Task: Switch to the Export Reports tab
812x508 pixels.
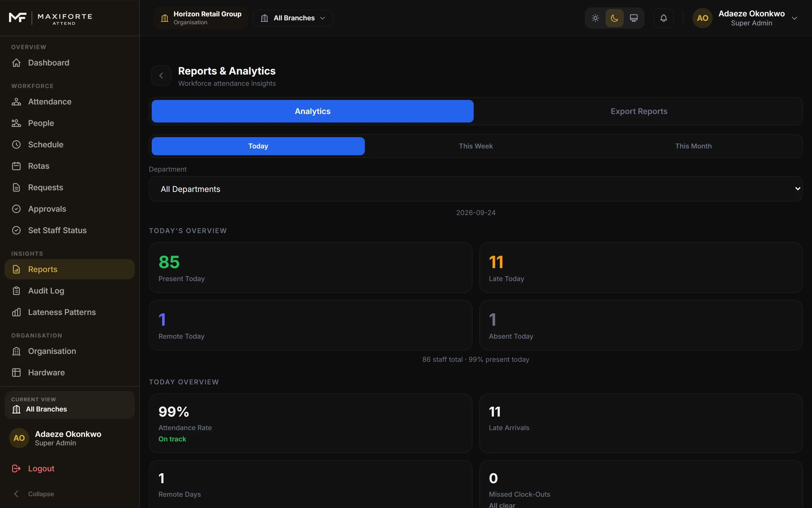Action: [639, 111]
